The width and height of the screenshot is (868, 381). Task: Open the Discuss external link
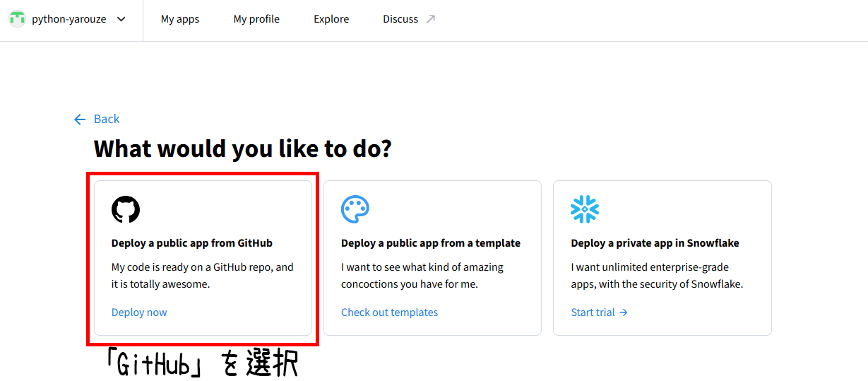click(x=409, y=19)
